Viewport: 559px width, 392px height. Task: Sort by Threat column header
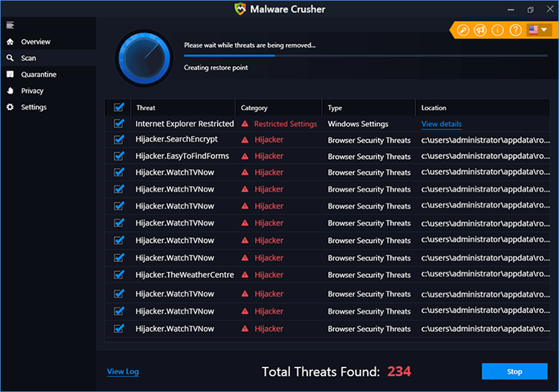(x=183, y=107)
